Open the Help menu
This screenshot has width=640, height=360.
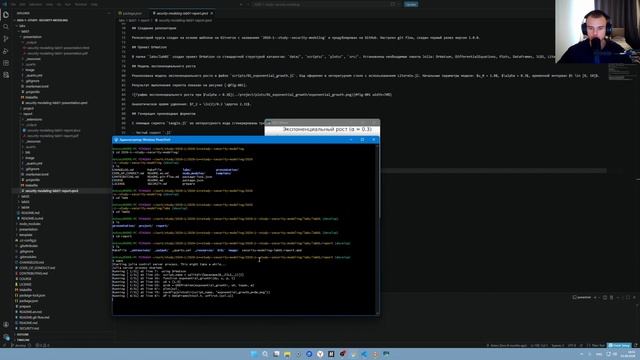(x=94, y=4)
